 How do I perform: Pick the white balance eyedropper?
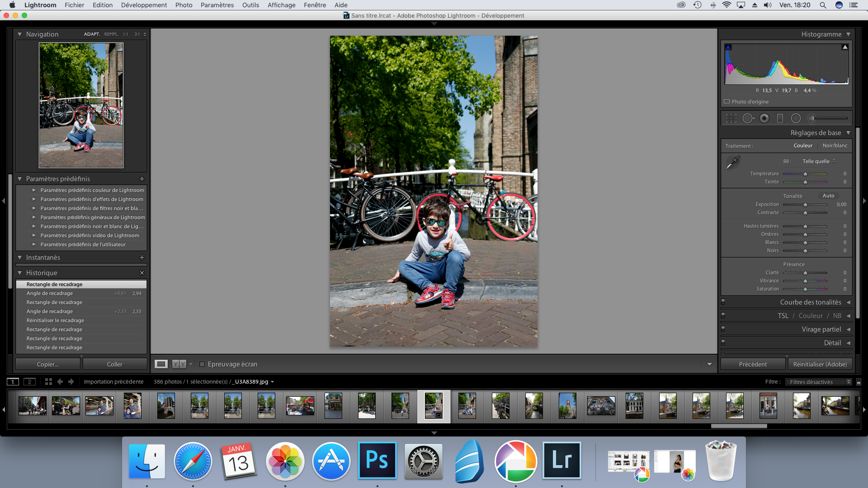click(732, 162)
